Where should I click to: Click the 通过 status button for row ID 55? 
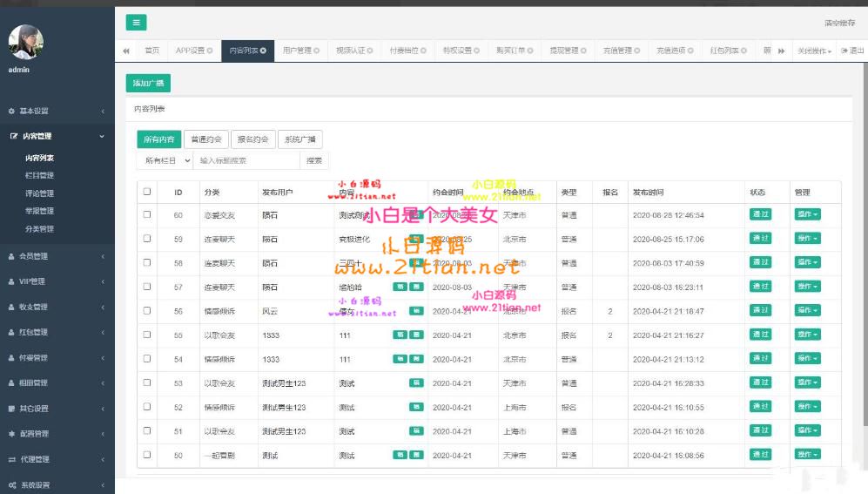760,335
